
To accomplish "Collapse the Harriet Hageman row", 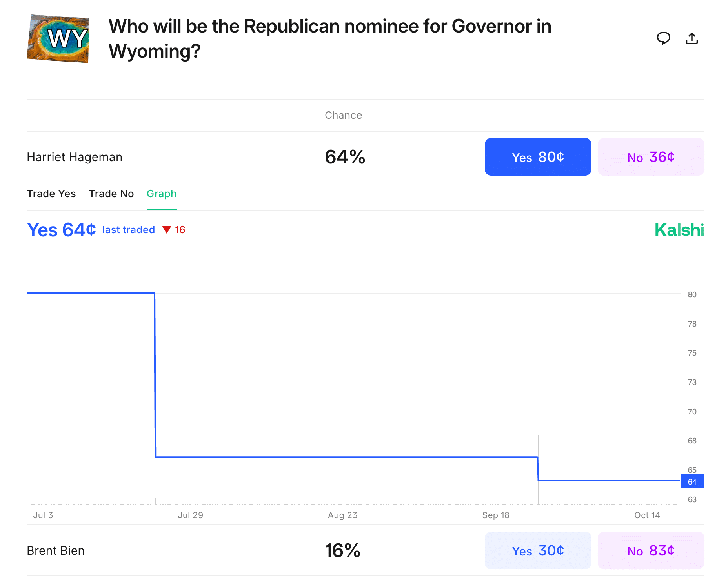I will coord(75,157).
